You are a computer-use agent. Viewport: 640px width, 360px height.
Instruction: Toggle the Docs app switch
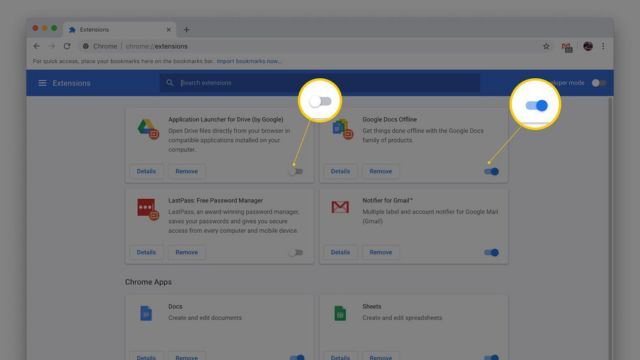297,358
